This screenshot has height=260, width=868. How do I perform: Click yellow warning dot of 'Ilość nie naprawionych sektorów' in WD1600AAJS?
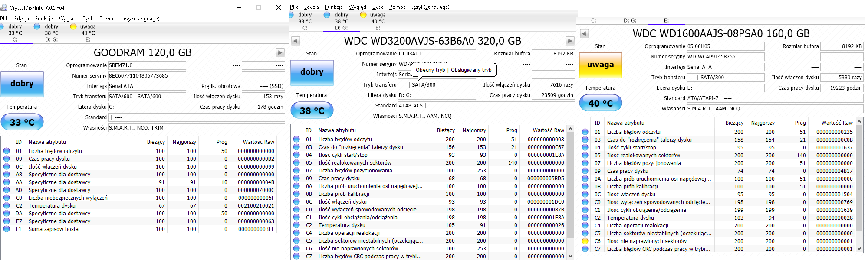[585, 241]
